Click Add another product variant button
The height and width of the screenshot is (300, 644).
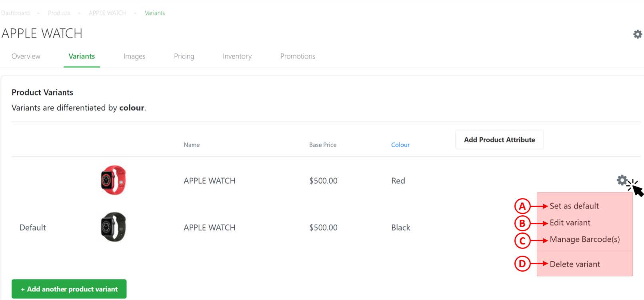tap(69, 289)
